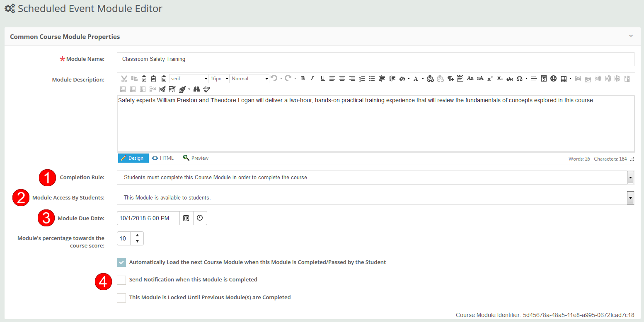Open the calendar picker for Module Due Date
Viewport: 644px width, 322px height.
[x=186, y=218]
